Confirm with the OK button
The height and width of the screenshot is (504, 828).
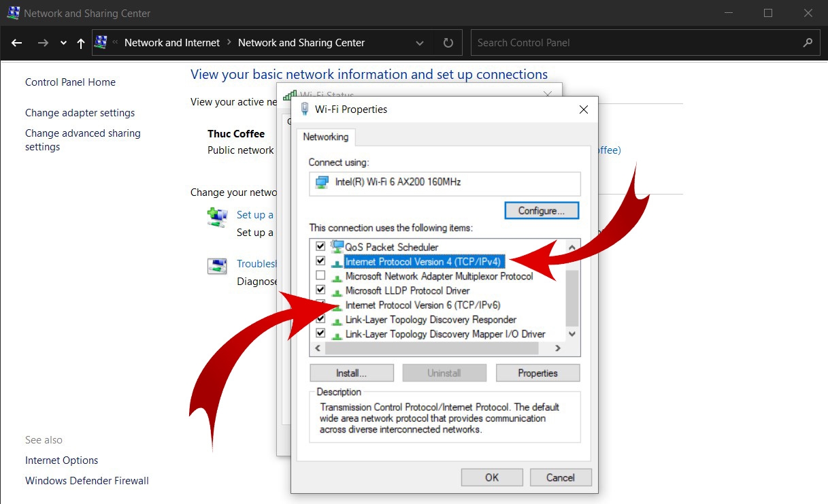click(x=492, y=477)
